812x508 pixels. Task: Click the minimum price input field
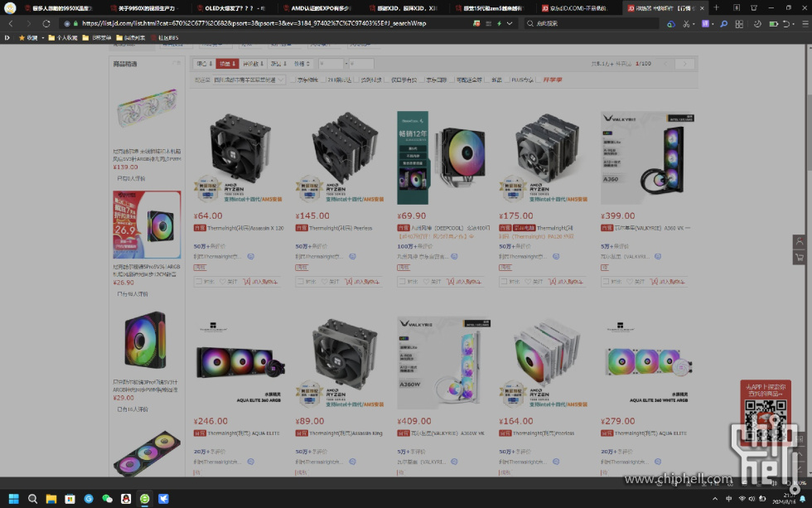[x=331, y=64]
